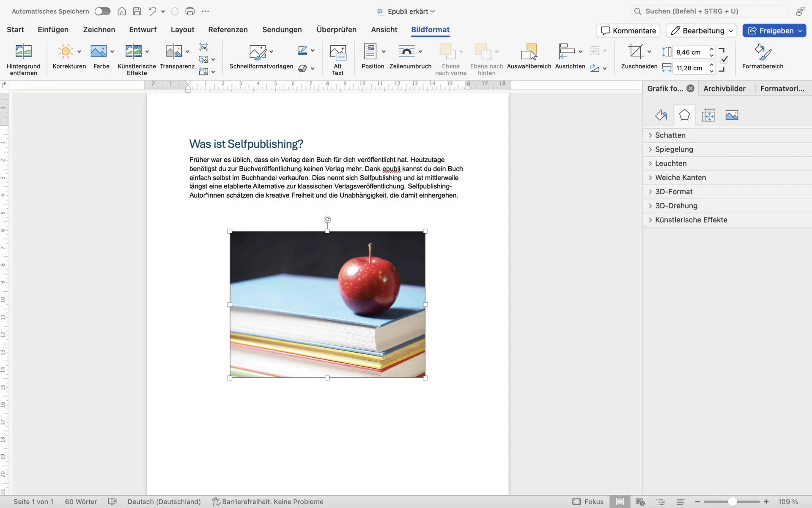The width and height of the screenshot is (812, 508).
Task: Open the Start ribbon tab
Action: [15, 30]
